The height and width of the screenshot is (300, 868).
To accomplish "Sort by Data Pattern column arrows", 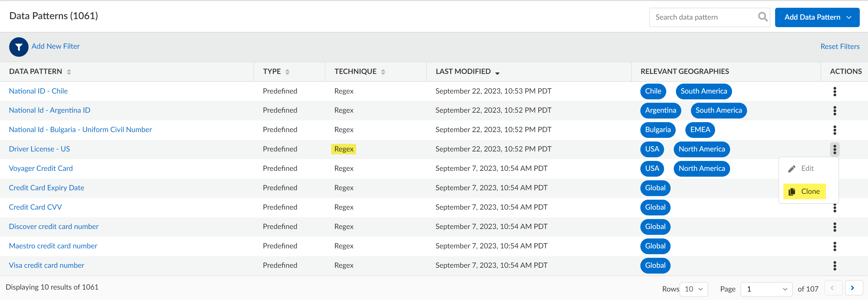I will [x=69, y=71].
